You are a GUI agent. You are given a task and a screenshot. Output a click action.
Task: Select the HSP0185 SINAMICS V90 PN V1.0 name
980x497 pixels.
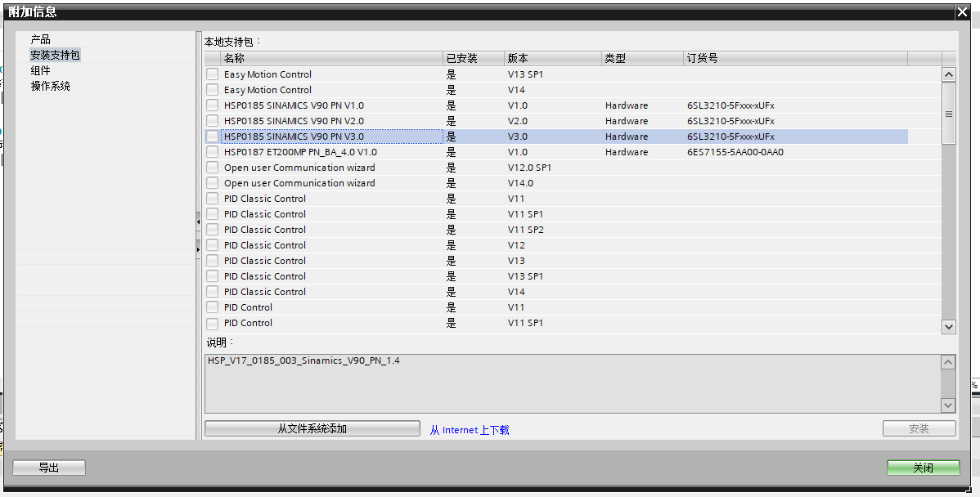pos(294,105)
